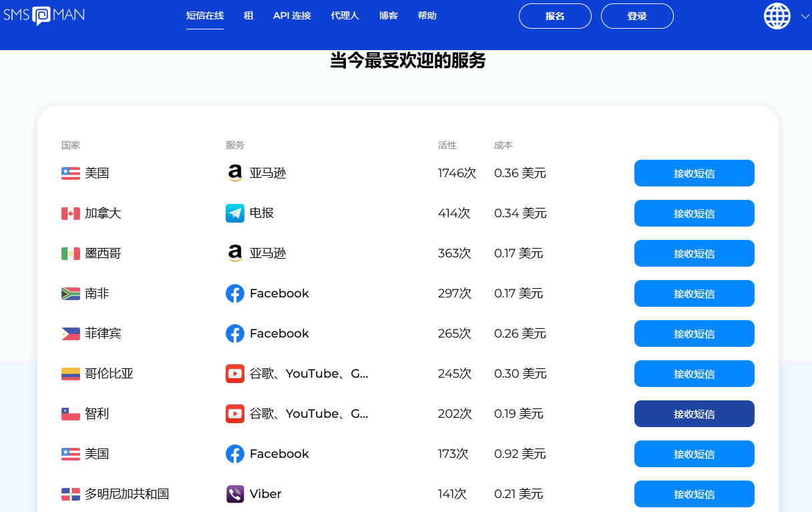Click the Facebook icon in the 0.92 美元 row

click(x=235, y=454)
